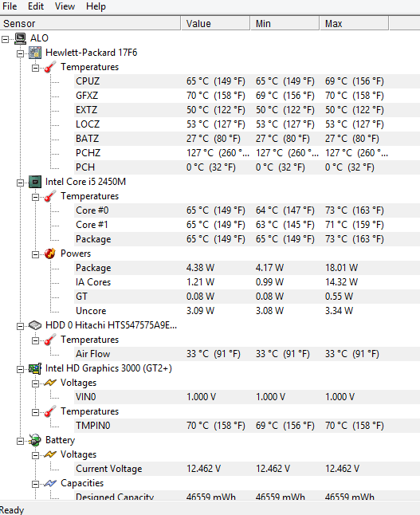Click the Hitachi HDD drive icon

[35, 325]
